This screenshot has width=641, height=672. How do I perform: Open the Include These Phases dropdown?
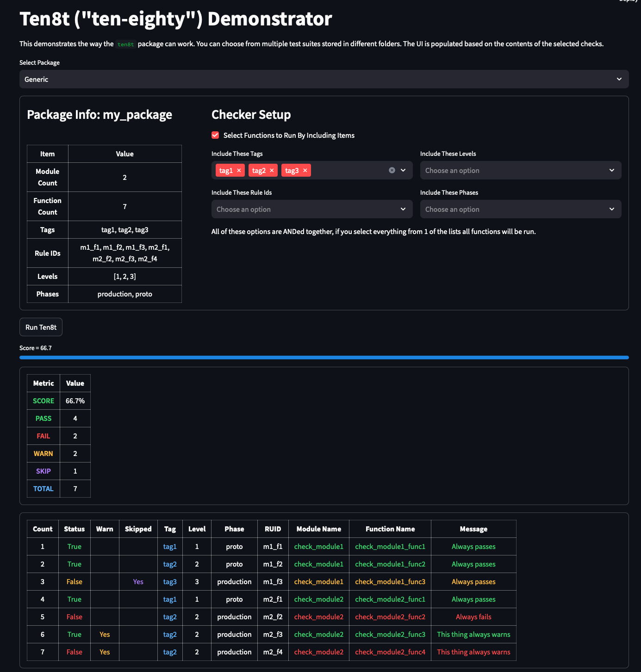pyautogui.click(x=521, y=209)
